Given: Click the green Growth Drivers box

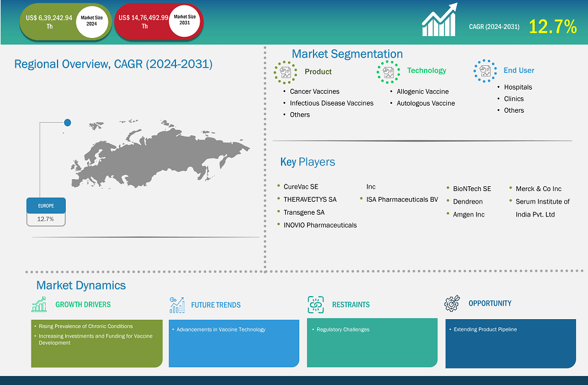Looking at the screenshot, I should pos(97,343).
